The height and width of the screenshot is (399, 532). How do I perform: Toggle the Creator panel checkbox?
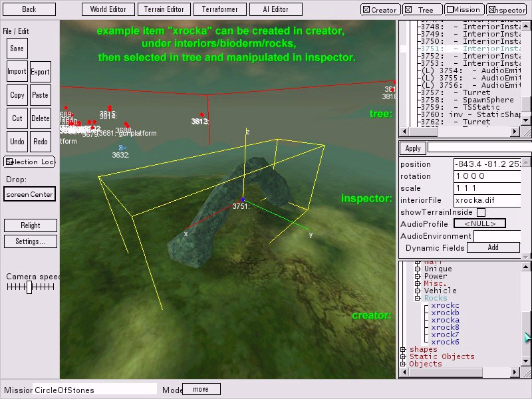tap(366, 10)
